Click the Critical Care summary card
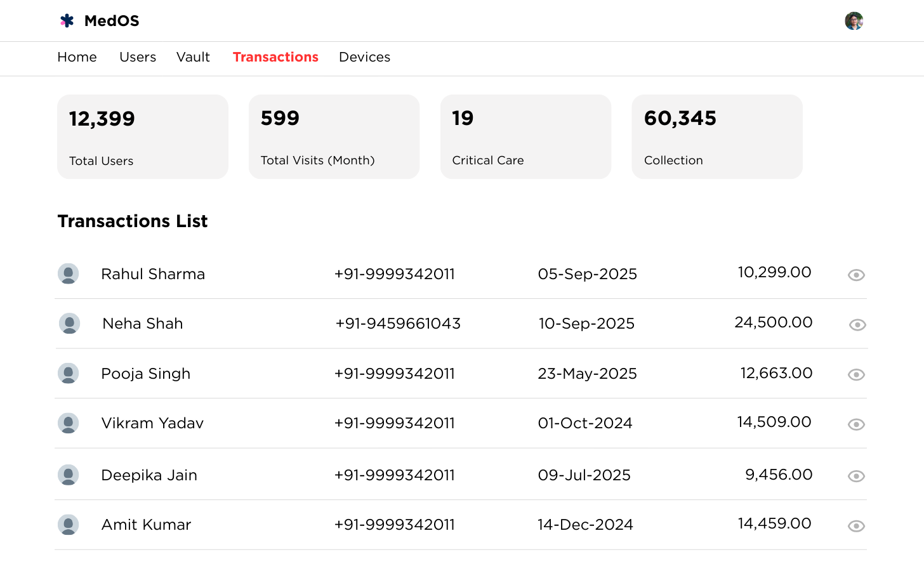 [x=525, y=137]
